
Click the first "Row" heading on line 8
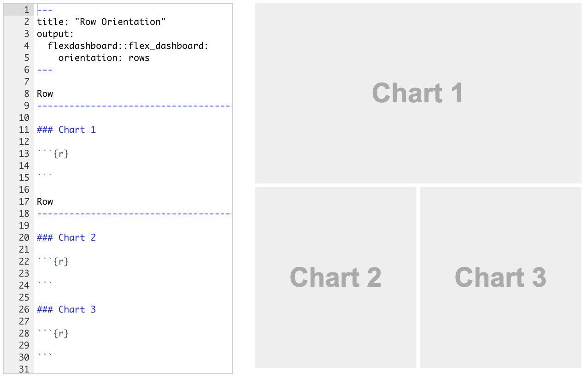pyautogui.click(x=45, y=94)
